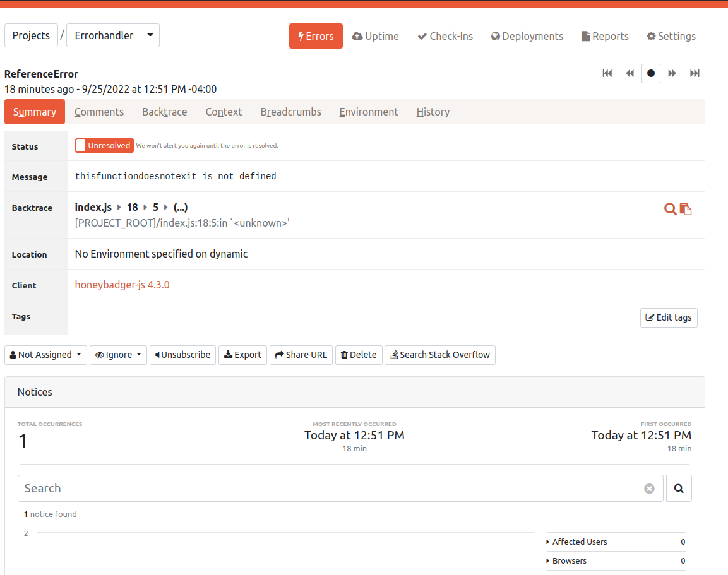Click into the notices Search field
This screenshot has width=728, height=575.
[328, 489]
